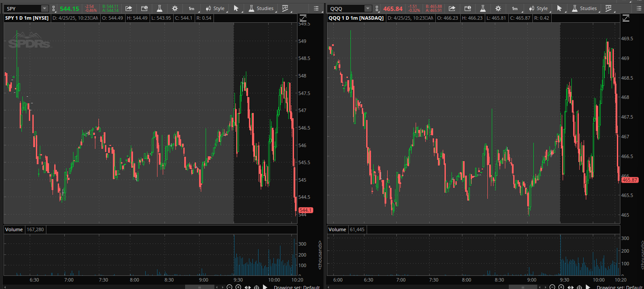Zoom out the QQQ chart time axis
The image size is (644, 289).
(x=553, y=287)
